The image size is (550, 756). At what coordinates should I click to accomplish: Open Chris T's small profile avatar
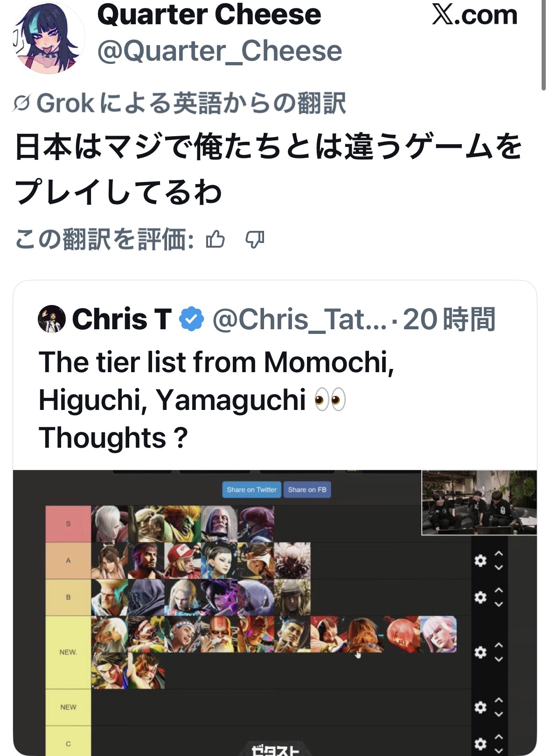click(51, 319)
